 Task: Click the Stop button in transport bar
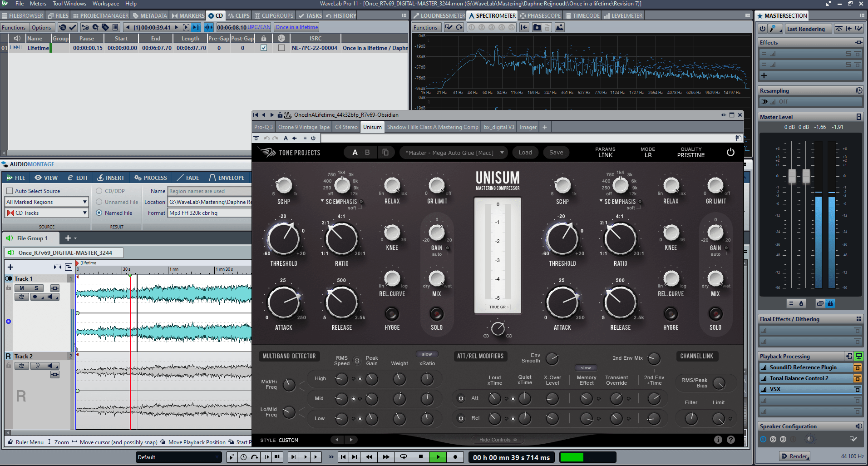click(420, 457)
